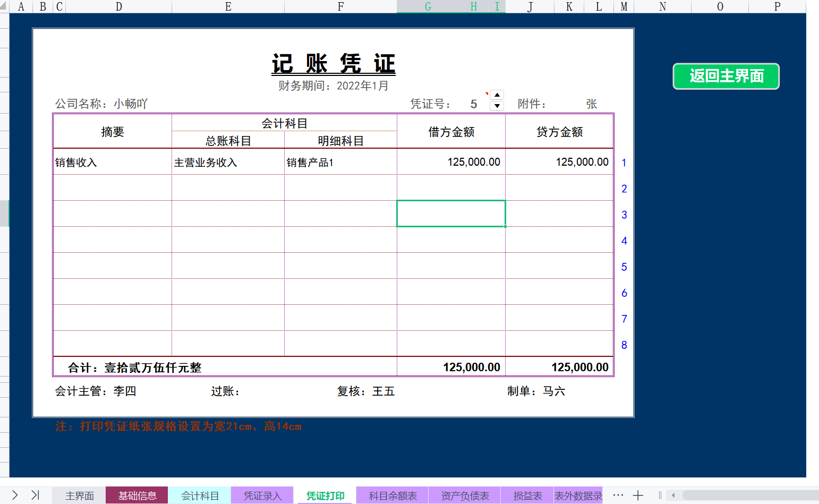Open the hidden sheets list via the ellipsis
This screenshot has height=504, width=819.
click(x=617, y=494)
